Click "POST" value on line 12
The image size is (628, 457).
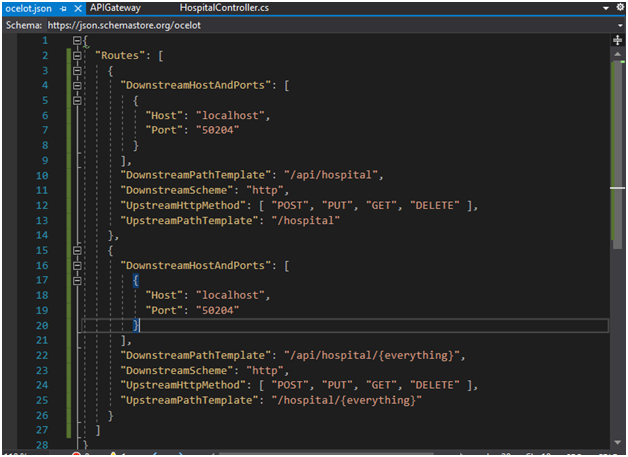coord(290,205)
